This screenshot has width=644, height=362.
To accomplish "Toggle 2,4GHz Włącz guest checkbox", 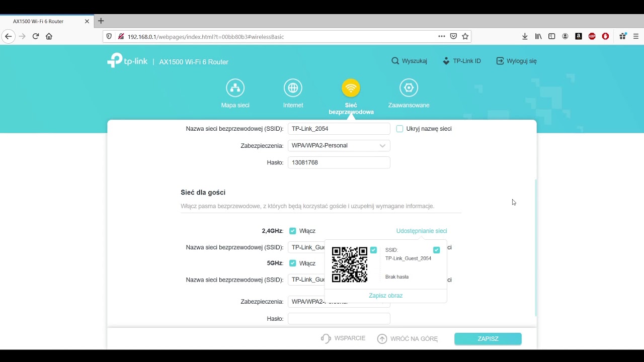I will click(292, 231).
